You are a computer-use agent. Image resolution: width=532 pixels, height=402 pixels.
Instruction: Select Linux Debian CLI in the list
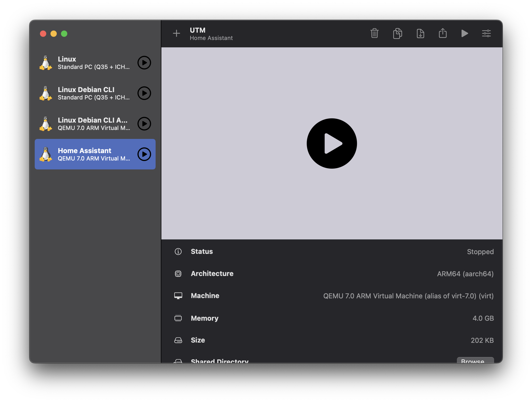pos(87,93)
